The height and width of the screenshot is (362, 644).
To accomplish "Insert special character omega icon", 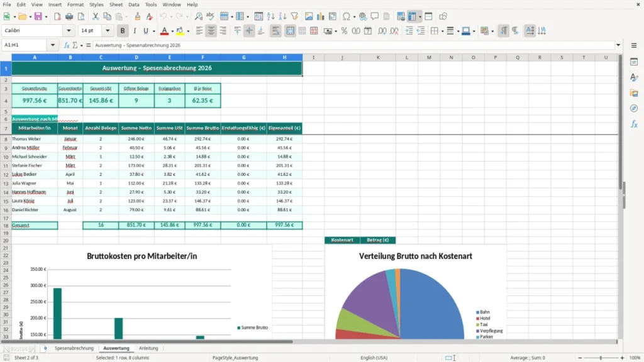I will pyautogui.click(x=347, y=16).
